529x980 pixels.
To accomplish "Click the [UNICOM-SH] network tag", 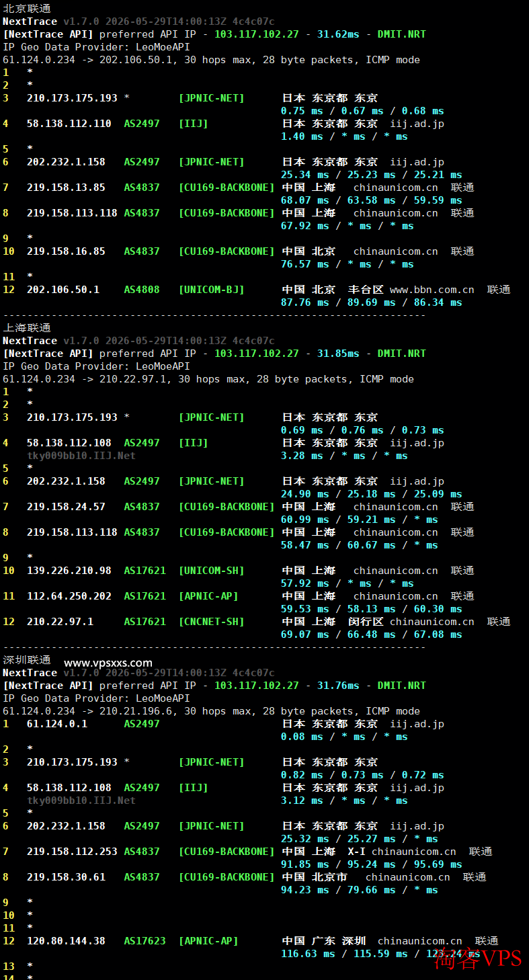I will coord(211,571).
